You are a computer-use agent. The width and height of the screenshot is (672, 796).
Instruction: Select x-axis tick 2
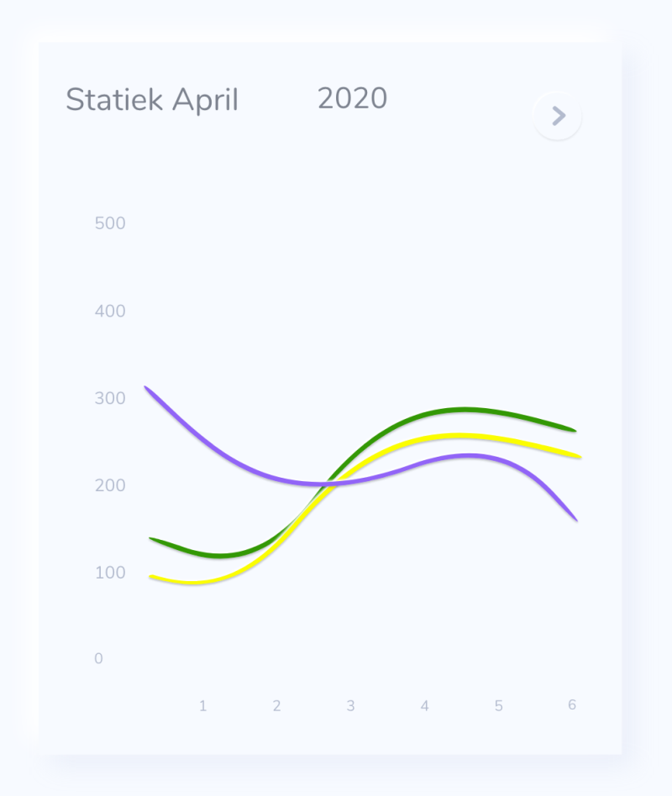point(277,705)
